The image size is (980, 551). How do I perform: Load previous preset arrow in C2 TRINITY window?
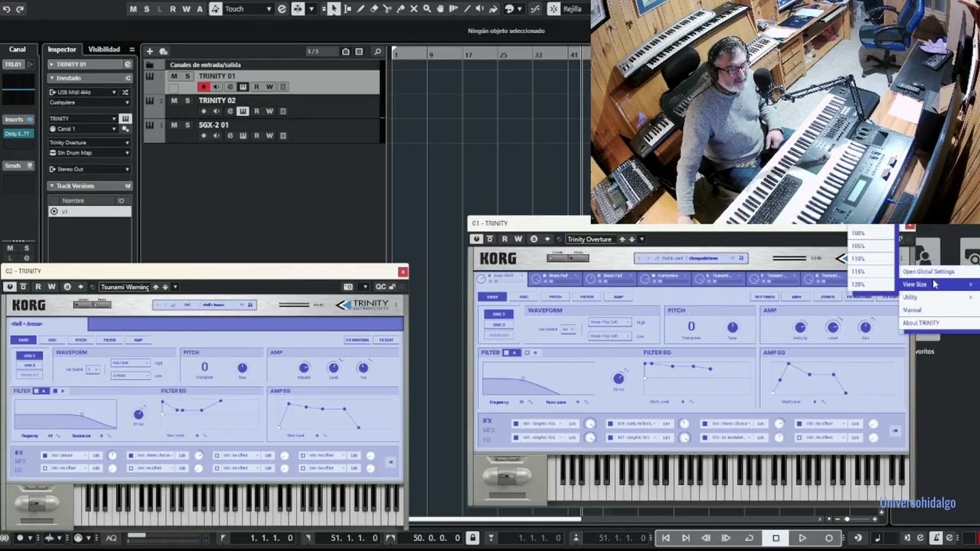pos(155,287)
